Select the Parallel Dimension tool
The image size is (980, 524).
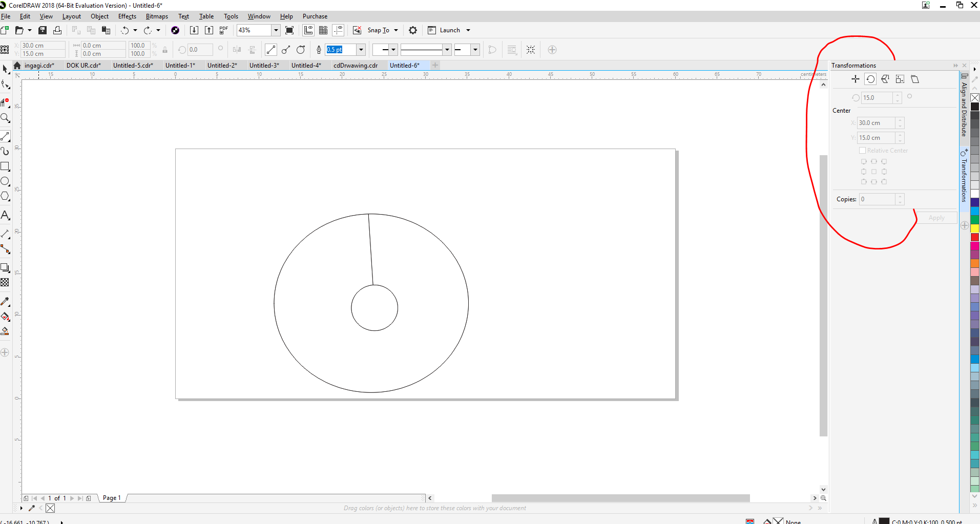coord(6,234)
